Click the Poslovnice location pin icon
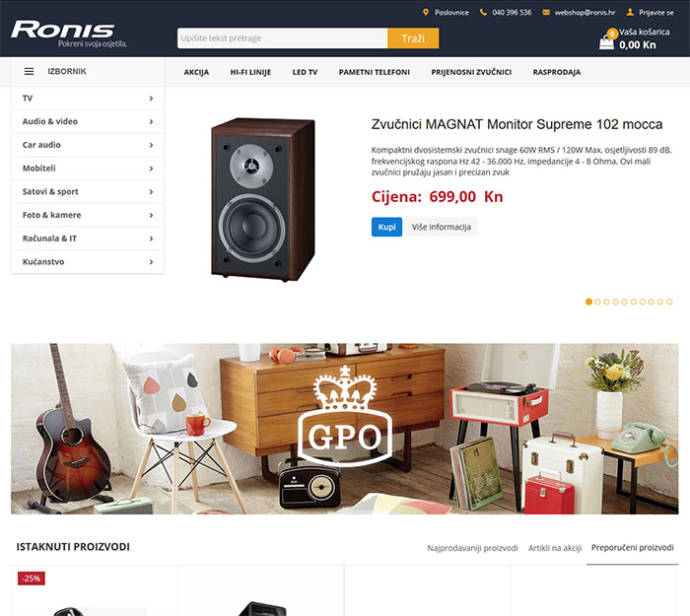This screenshot has height=616, width=690. [x=426, y=12]
